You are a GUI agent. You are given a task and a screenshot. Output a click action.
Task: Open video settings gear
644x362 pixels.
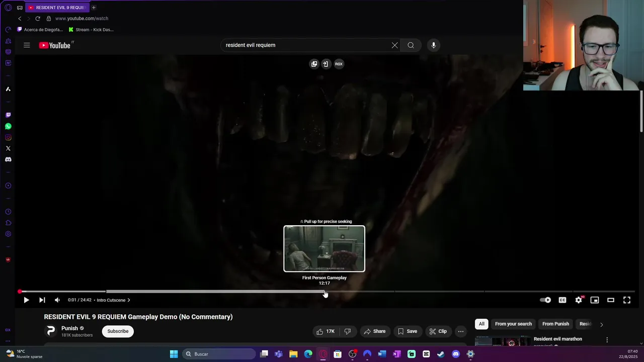point(579,300)
